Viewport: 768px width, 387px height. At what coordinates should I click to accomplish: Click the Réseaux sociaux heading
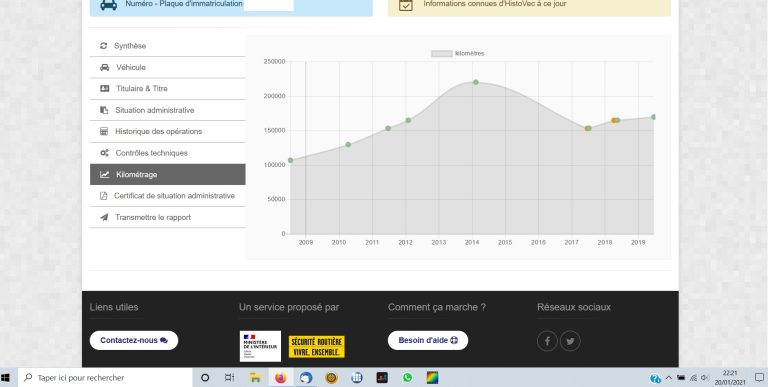pyautogui.click(x=574, y=307)
